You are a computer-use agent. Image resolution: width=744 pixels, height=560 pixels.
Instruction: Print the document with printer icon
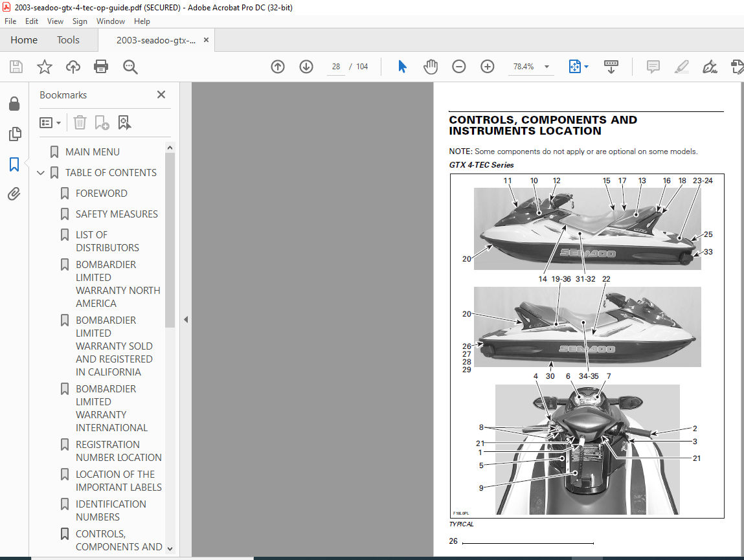[101, 67]
